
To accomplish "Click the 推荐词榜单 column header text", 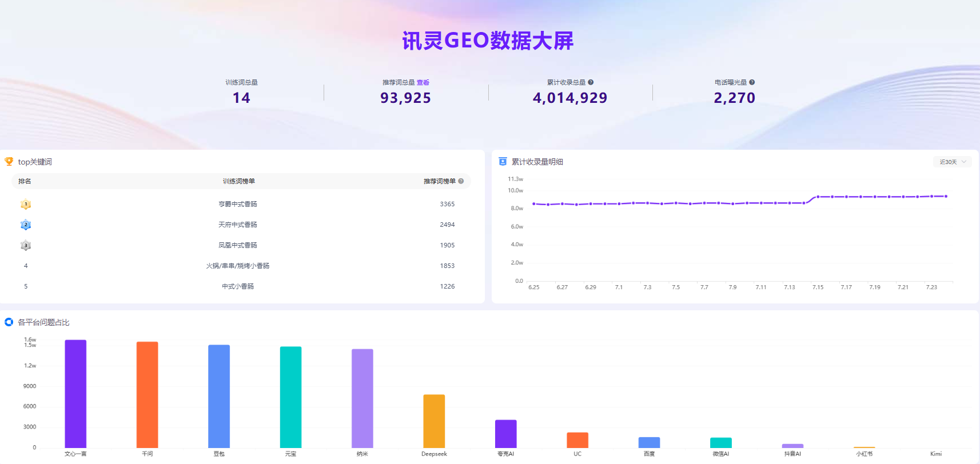I will click(440, 181).
